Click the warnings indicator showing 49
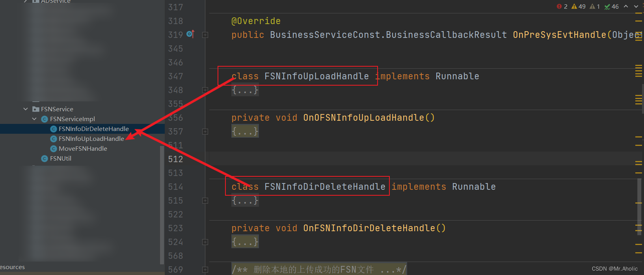 point(579,6)
